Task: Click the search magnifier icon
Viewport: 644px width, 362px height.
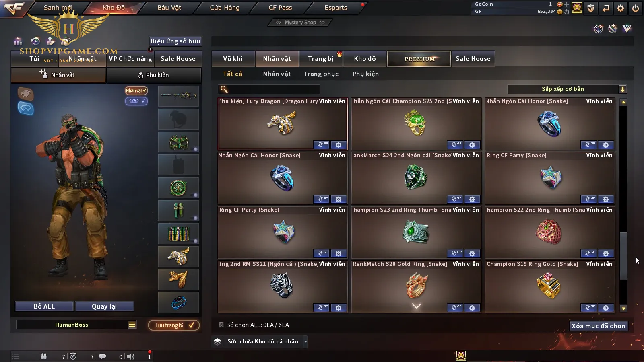Action: pyautogui.click(x=224, y=89)
